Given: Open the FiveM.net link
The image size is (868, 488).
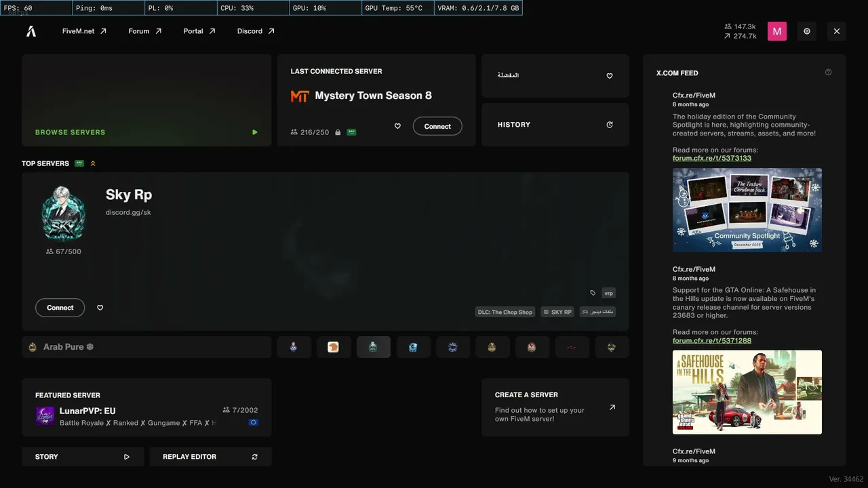Looking at the screenshot, I should pos(84,31).
